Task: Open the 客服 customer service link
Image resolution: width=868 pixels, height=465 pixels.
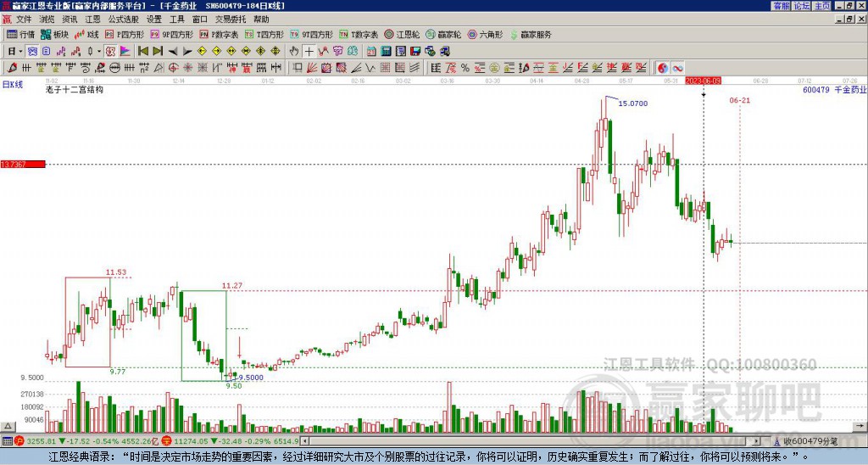Action: (782, 6)
